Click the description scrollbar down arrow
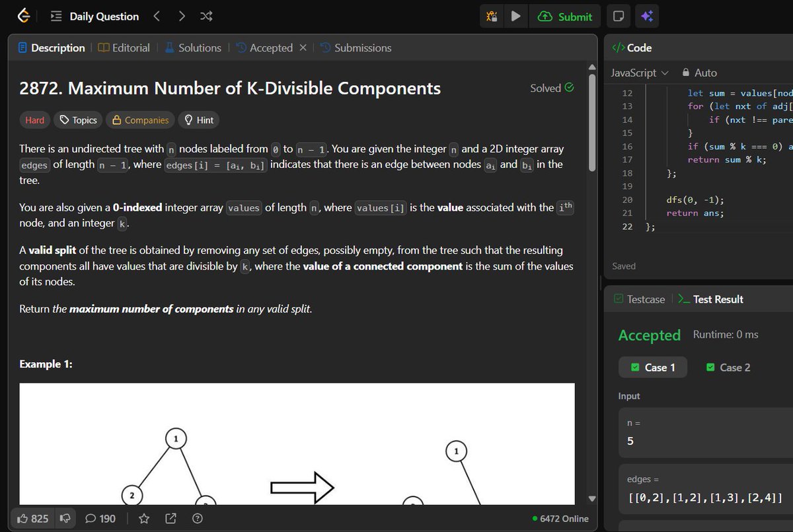Image resolution: width=793 pixels, height=532 pixels. (592, 498)
